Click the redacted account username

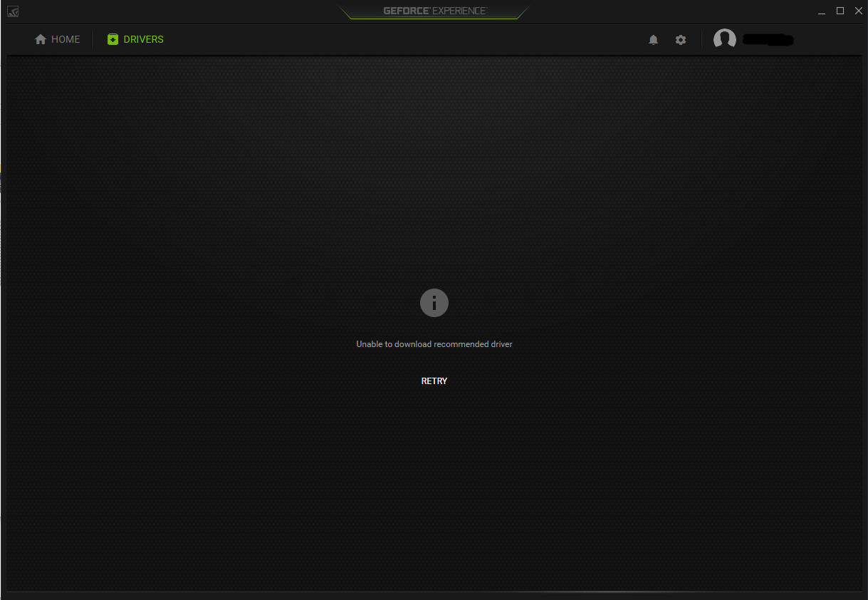(768, 40)
